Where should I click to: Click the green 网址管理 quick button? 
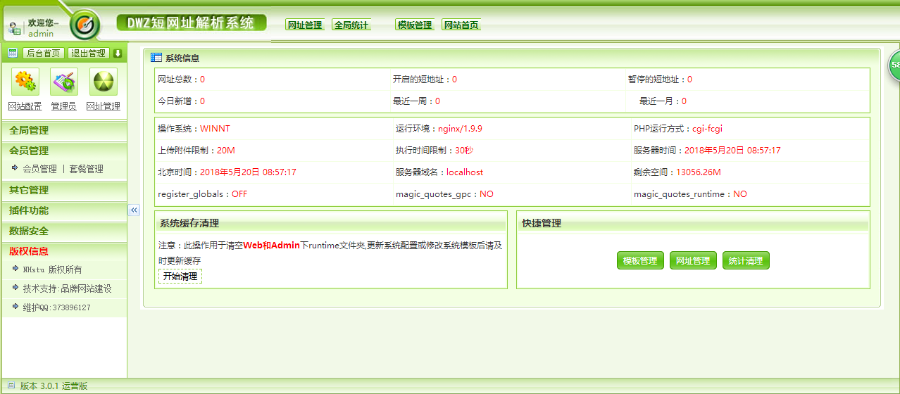click(693, 261)
